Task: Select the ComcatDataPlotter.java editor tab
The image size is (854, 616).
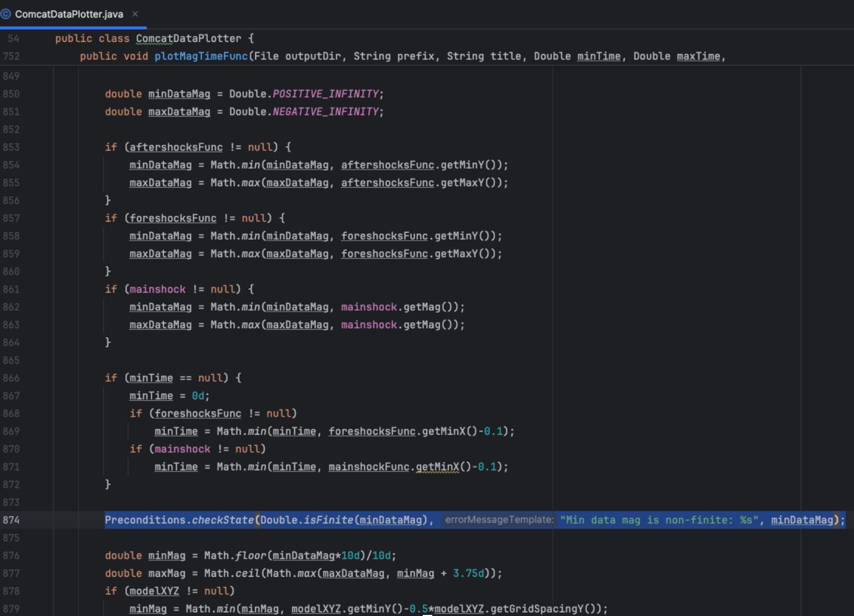Action: tap(69, 14)
